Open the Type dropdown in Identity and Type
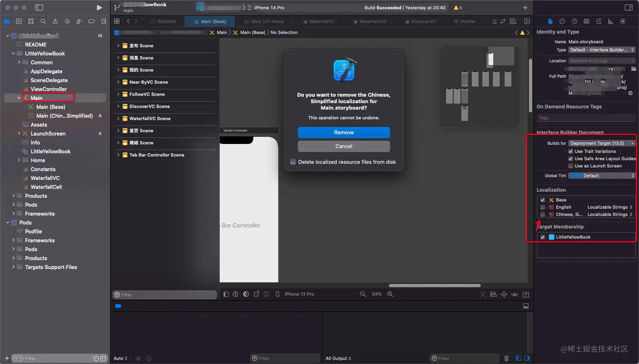The image size is (639, 364). point(602,50)
